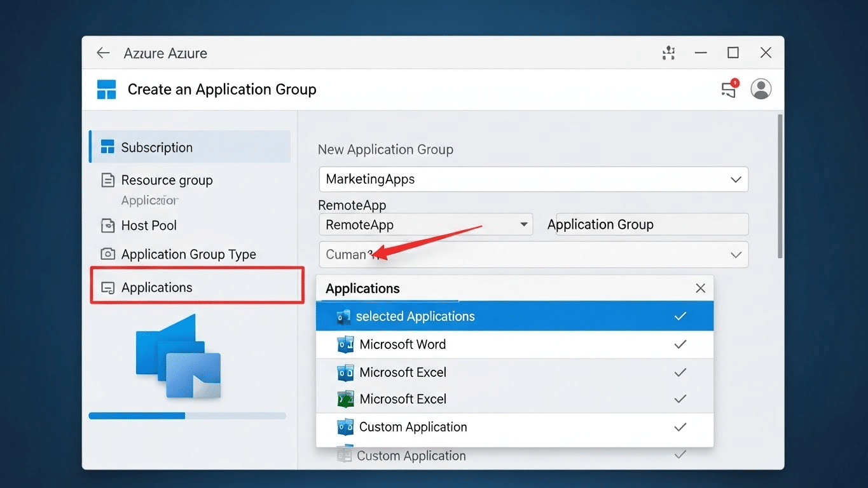868x488 pixels.
Task: Click the Subscription tiles icon in sidebar
Action: (x=106, y=147)
